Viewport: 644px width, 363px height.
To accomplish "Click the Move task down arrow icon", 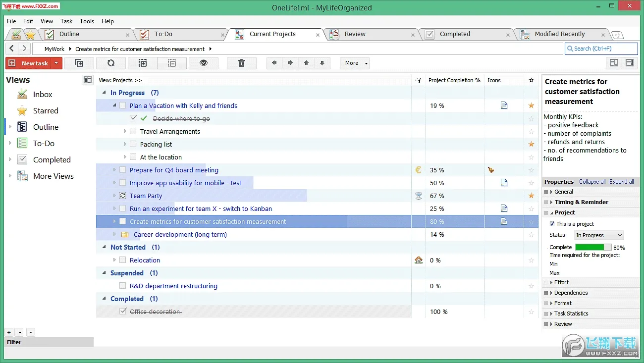I will [322, 63].
